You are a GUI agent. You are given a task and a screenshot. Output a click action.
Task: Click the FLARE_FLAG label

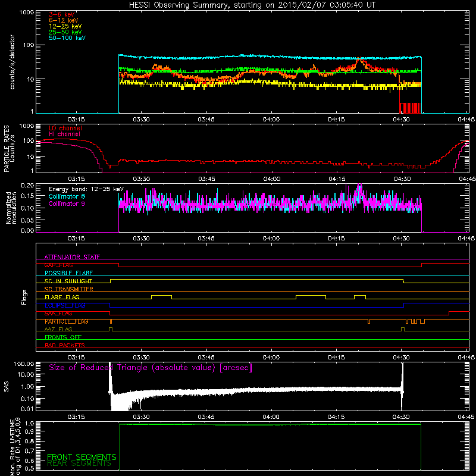(x=62, y=297)
